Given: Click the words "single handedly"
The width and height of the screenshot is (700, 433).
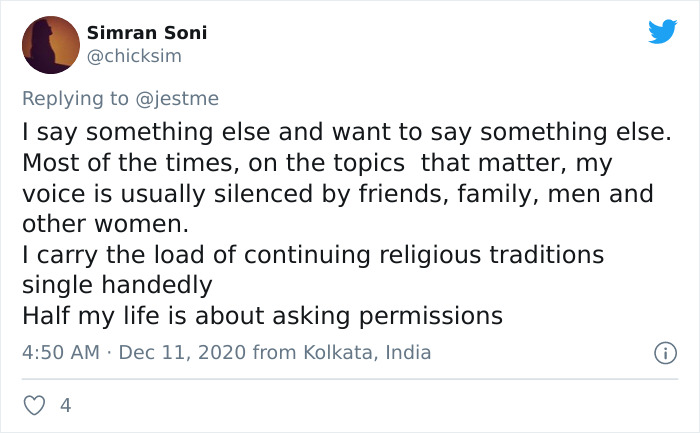Looking at the screenshot, I should [x=117, y=284].
